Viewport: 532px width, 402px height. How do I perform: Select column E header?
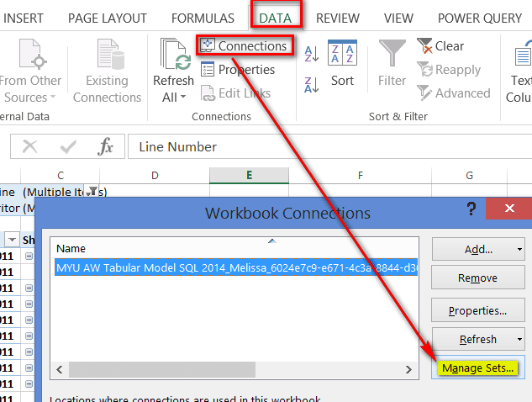(249, 175)
